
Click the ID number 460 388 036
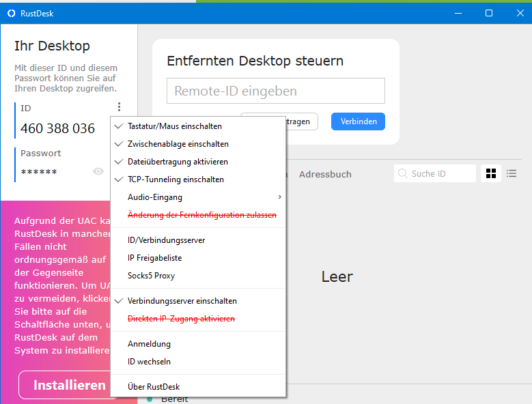(57, 128)
